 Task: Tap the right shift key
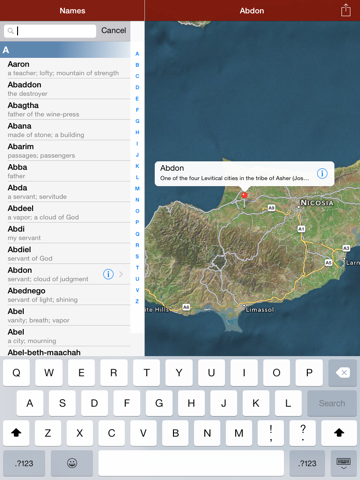339,433
